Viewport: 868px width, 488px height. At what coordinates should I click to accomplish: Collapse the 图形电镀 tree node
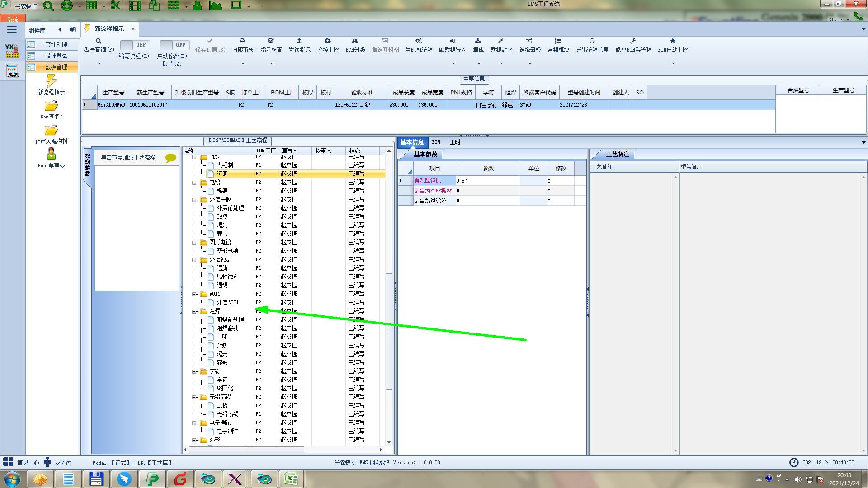(x=194, y=243)
